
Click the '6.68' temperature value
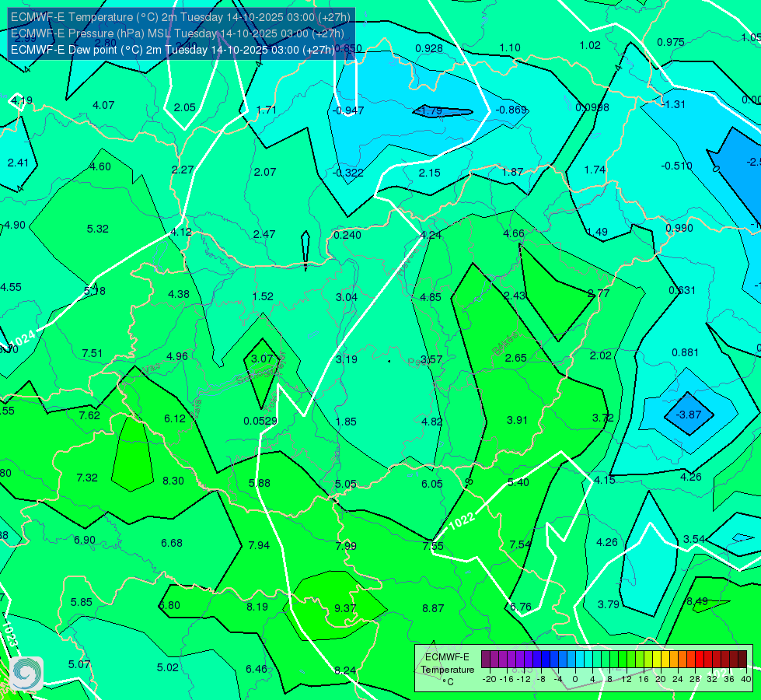(172, 543)
